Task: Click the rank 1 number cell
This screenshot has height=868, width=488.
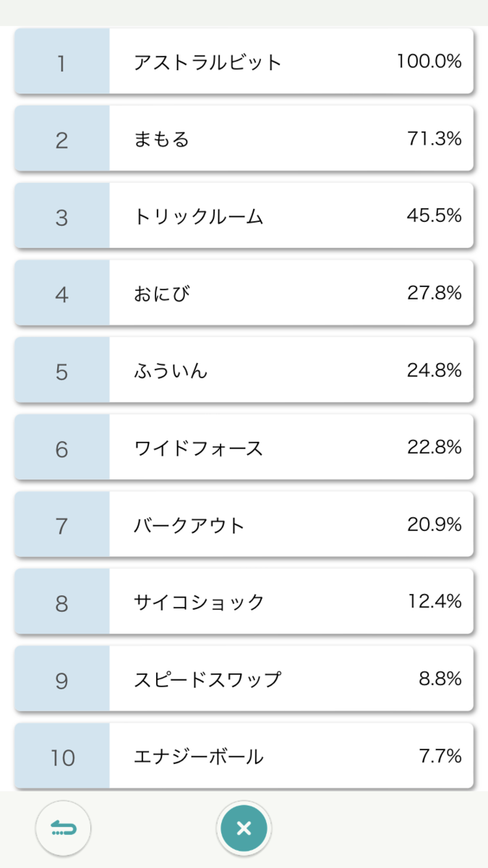Action: [62, 61]
